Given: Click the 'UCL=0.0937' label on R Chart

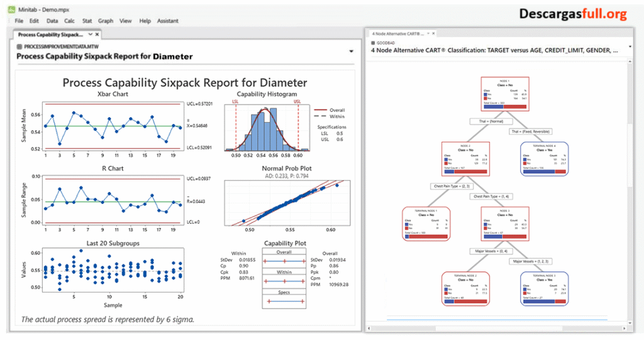Looking at the screenshot, I should point(198,179).
